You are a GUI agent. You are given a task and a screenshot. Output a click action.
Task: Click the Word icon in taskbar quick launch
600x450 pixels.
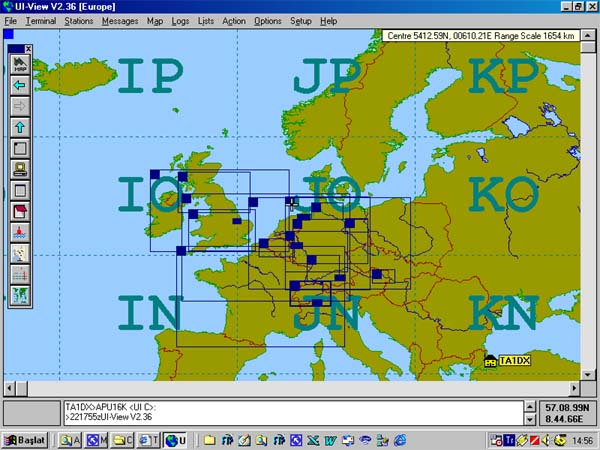(331, 440)
